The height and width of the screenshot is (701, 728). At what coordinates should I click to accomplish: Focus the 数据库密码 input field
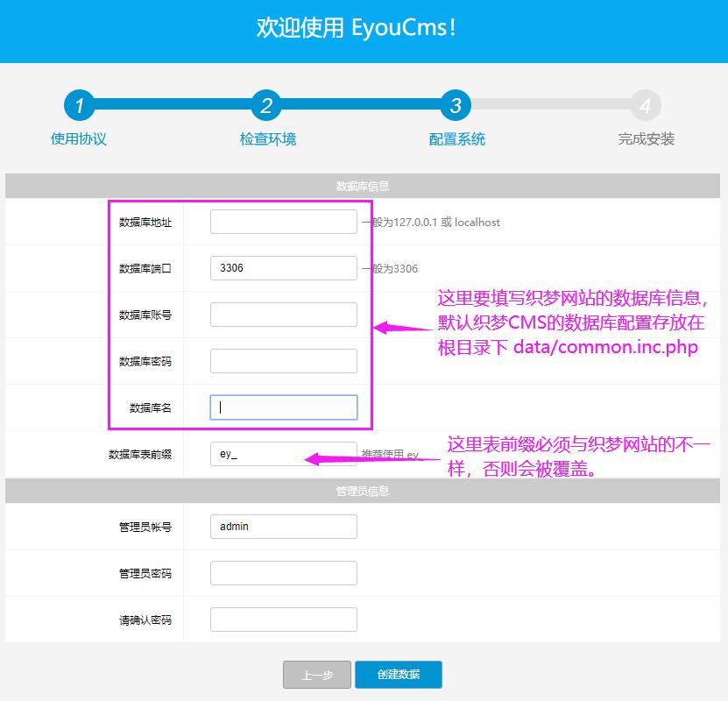[282, 360]
